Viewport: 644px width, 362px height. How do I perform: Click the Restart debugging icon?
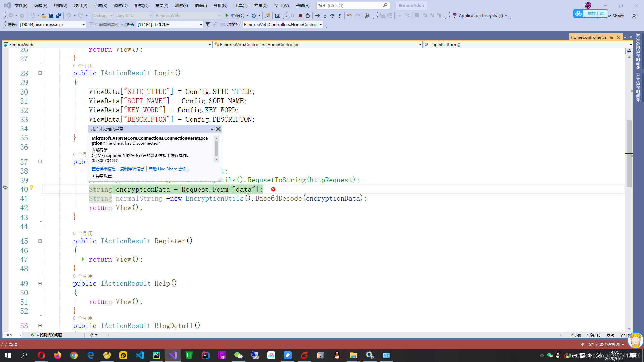(x=308, y=16)
